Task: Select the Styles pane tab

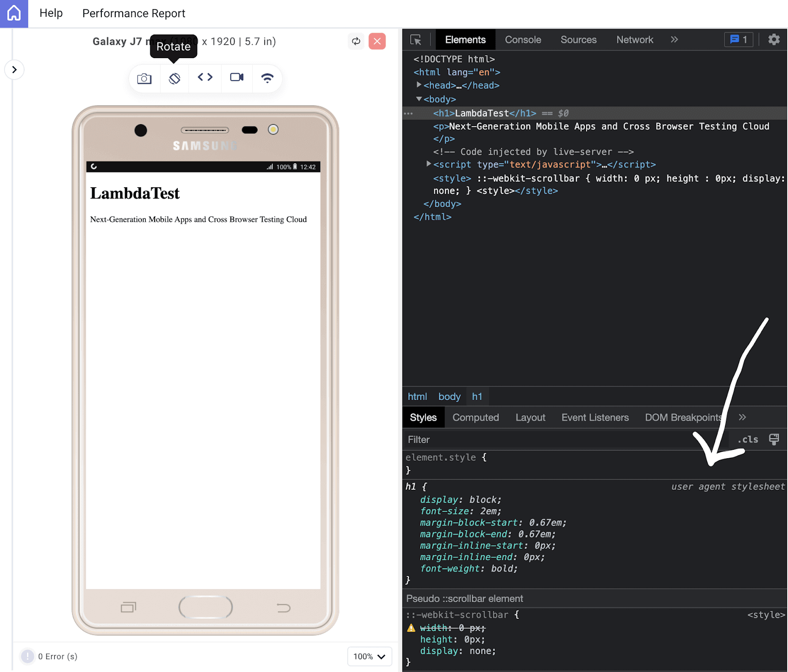Action: [x=423, y=417]
